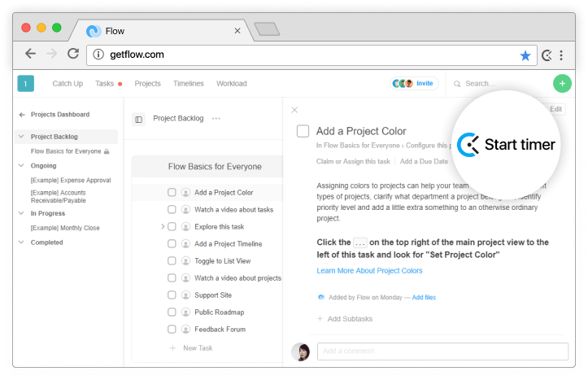Close the task detail panel with X
The height and width of the screenshot is (380, 588).
click(294, 110)
